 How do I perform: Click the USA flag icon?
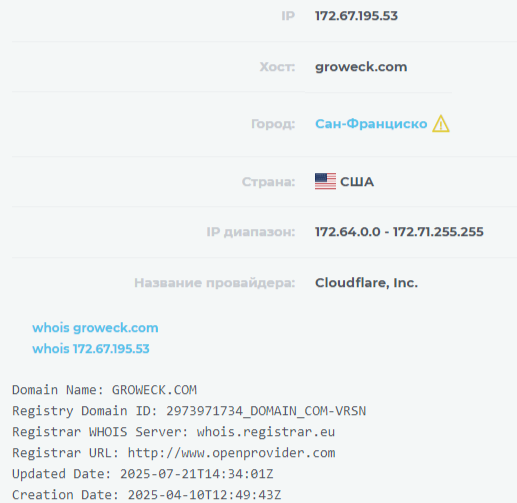point(325,181)
